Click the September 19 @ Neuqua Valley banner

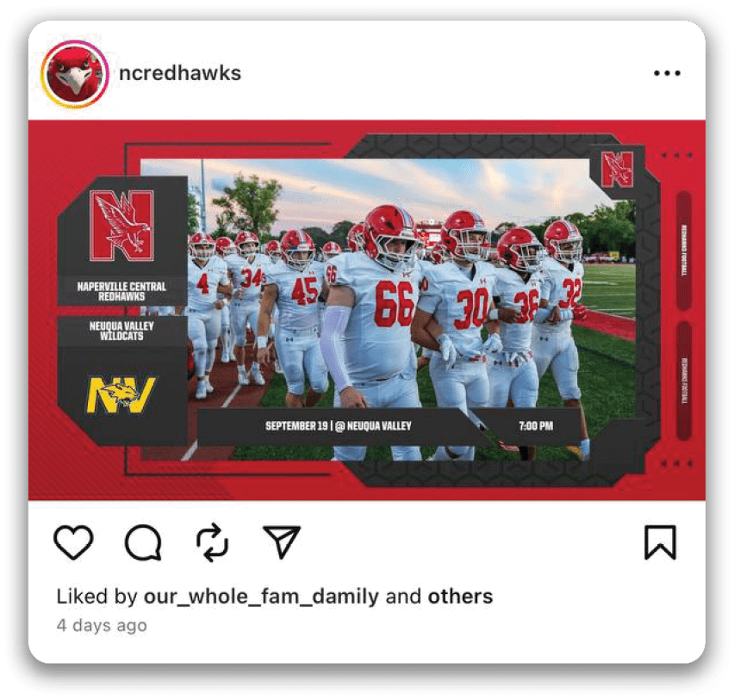coord(339,426)
